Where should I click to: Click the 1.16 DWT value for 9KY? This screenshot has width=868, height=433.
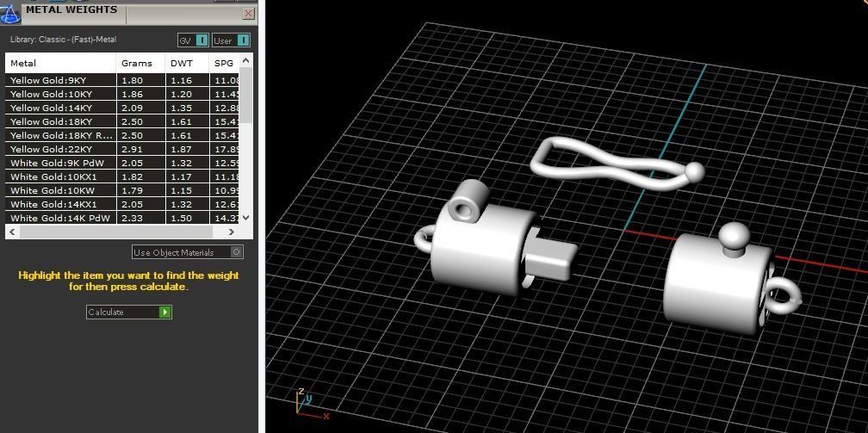(x=181, y=80)
